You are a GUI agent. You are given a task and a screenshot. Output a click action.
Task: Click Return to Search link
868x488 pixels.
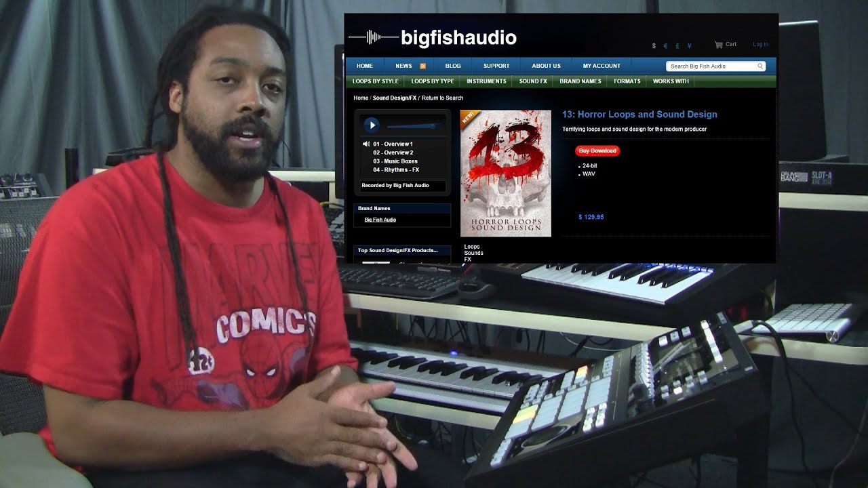(x=442, y=98)
